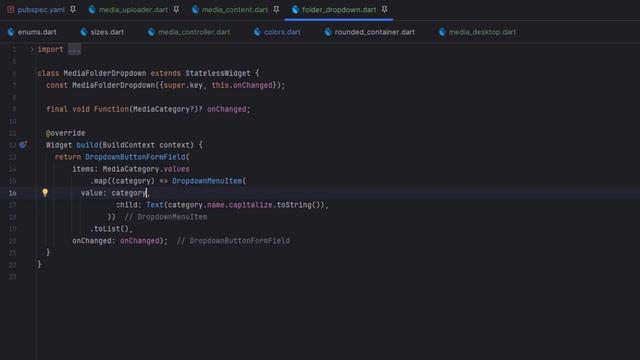This screenshot has height=360, width=640.
Task: Click the Dart icon on media_desktop.dart
Action: point(442,32)
